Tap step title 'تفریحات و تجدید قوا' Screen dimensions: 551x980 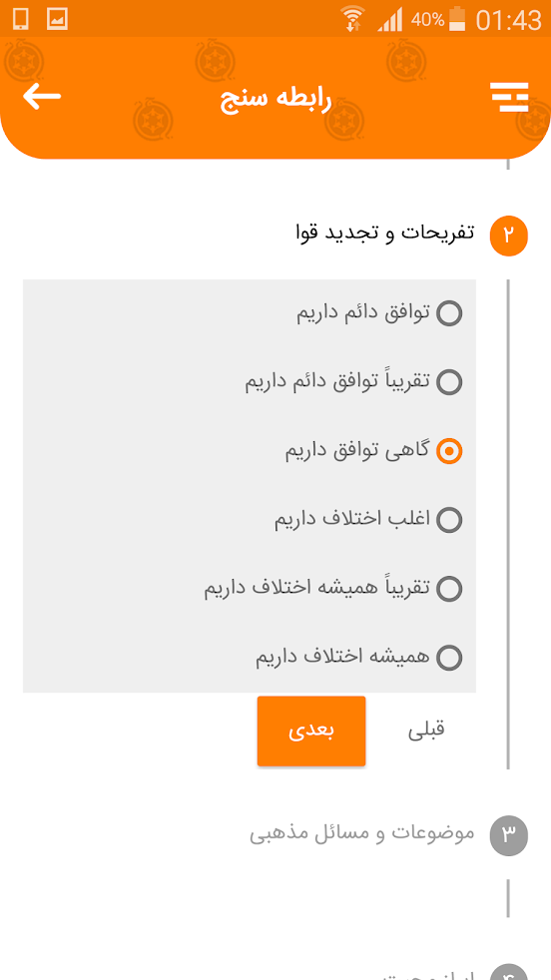coord(384,234)
